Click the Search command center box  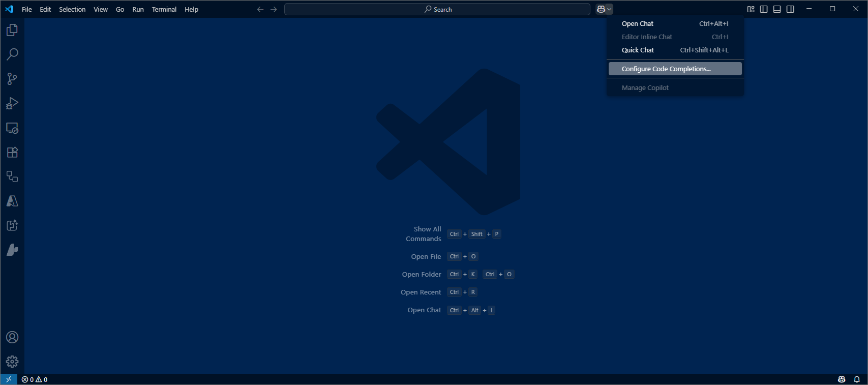(x=437, y=9)
